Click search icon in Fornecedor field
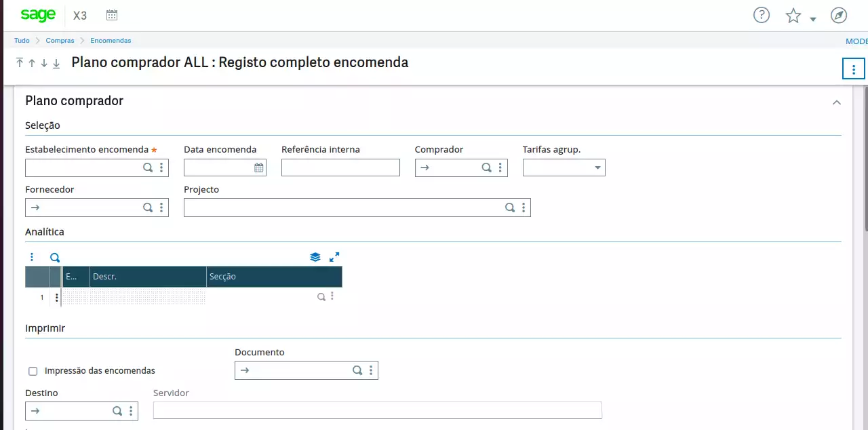The width and height of the screenshot is (868, 430). (x=148, y=208)
